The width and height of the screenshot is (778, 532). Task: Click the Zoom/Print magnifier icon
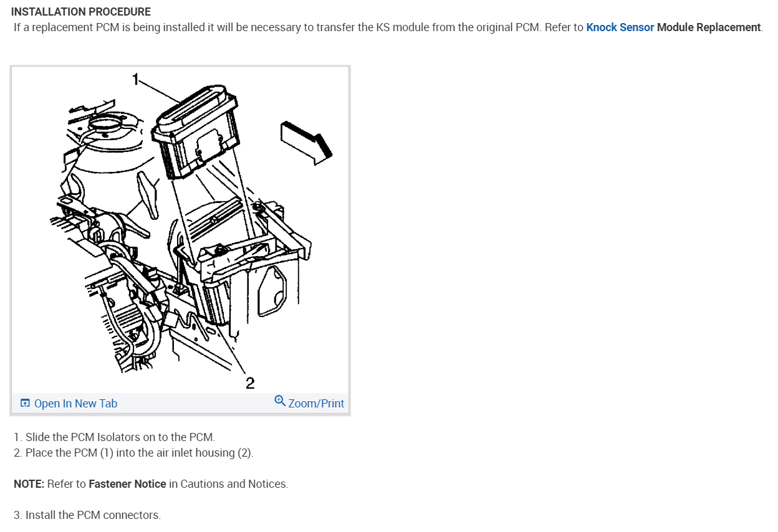pos(280,401)
